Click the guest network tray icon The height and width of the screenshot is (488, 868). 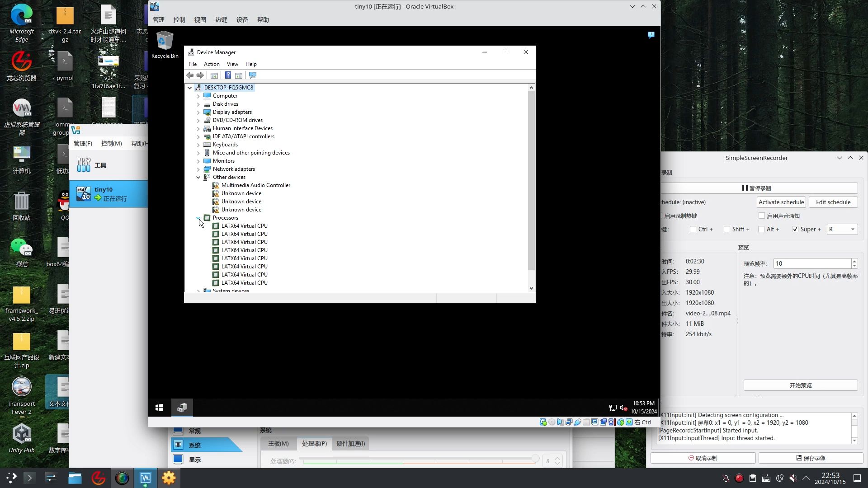(613, 408)
